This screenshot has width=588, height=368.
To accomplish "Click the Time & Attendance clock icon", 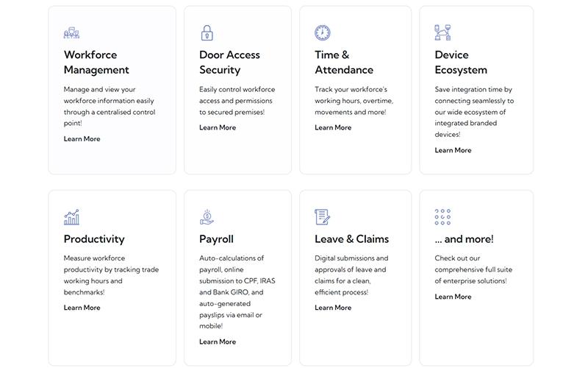I will coord(323,32).
